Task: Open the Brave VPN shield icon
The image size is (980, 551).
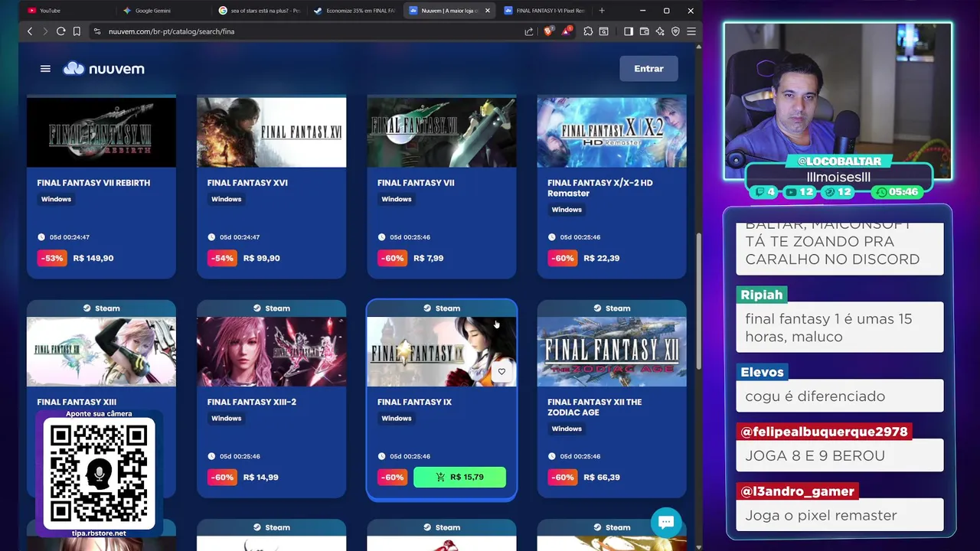Action: pos(675,31)
